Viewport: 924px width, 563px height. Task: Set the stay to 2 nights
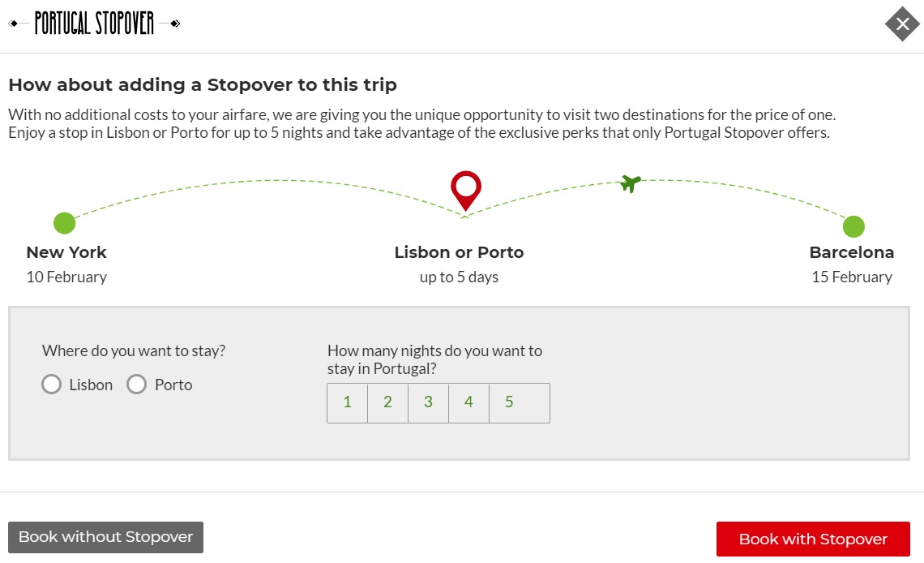point(387,402)
